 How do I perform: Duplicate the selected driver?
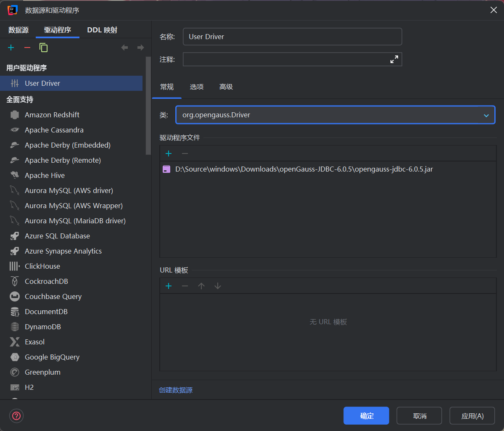(43, 48)
